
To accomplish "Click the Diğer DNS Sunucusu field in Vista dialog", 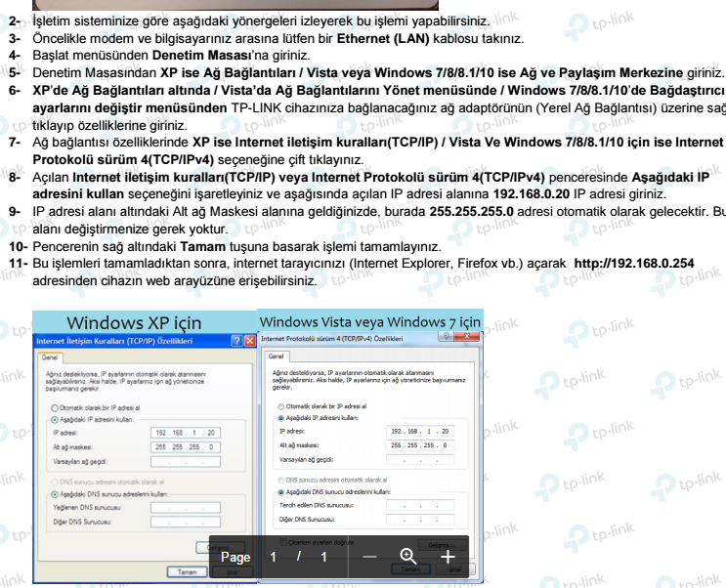I will 420,520.
